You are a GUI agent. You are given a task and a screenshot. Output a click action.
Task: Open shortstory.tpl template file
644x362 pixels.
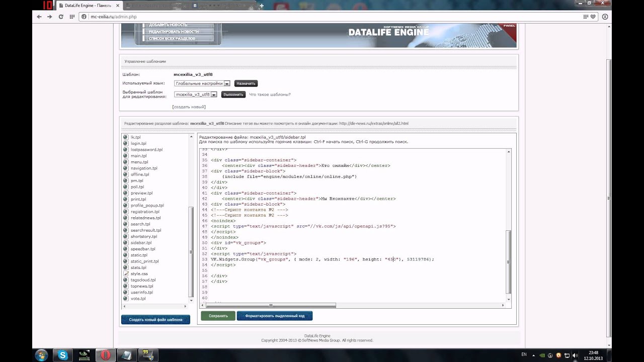(144, 236)
